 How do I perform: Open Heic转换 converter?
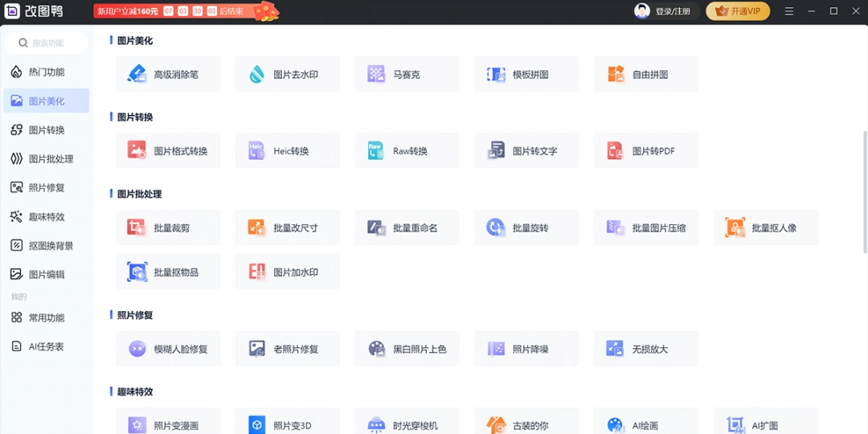(287, 151)
